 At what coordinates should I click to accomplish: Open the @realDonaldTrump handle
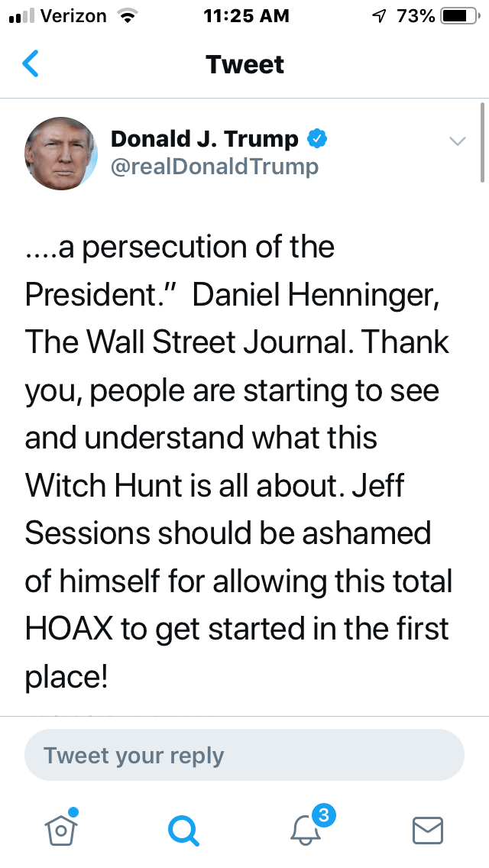215,166
